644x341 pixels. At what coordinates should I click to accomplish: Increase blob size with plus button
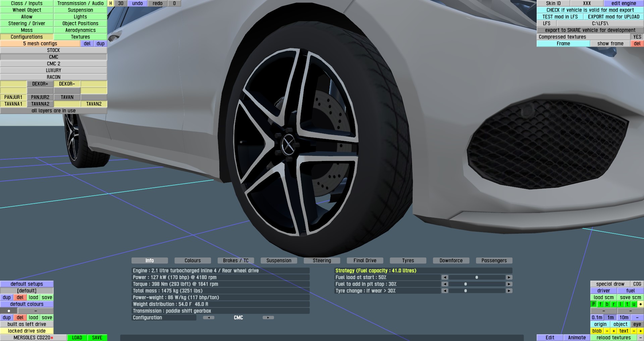(613, 331)
